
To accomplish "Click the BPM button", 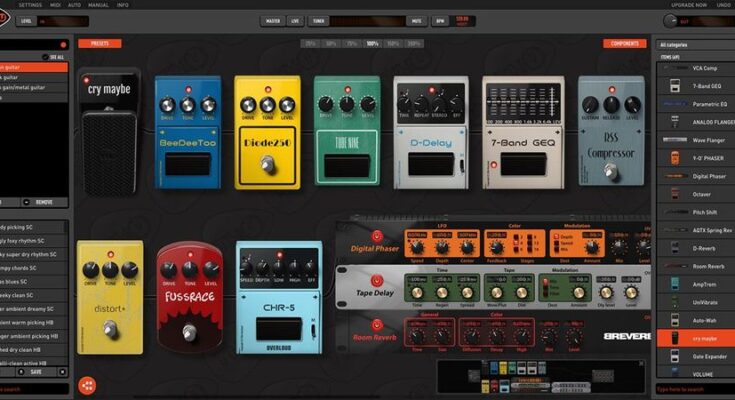I will (440, 21).
